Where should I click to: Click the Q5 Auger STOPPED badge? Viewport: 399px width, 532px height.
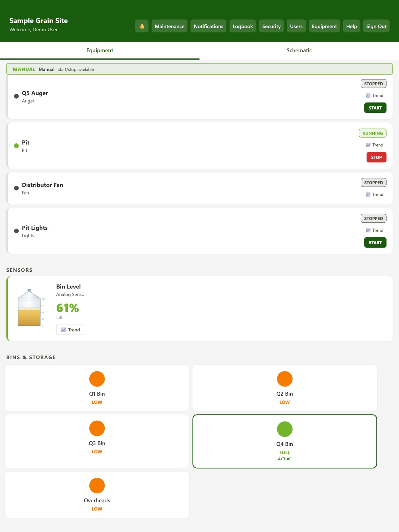373,84
